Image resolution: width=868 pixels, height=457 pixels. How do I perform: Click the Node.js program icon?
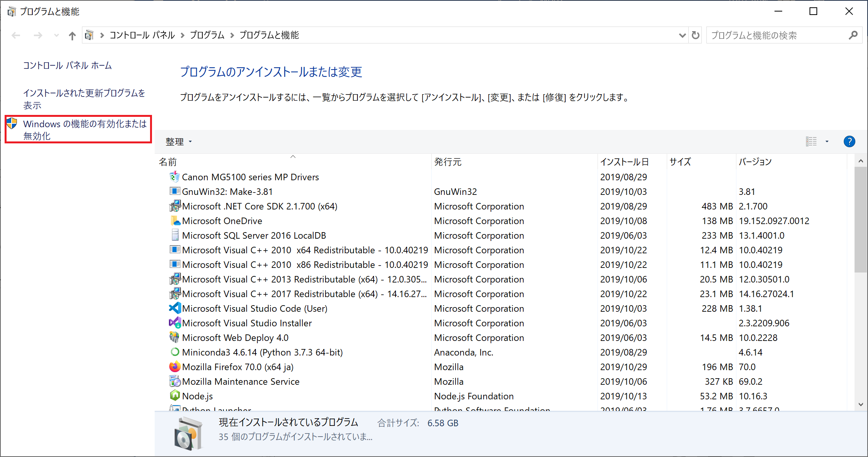coord(175,396)
